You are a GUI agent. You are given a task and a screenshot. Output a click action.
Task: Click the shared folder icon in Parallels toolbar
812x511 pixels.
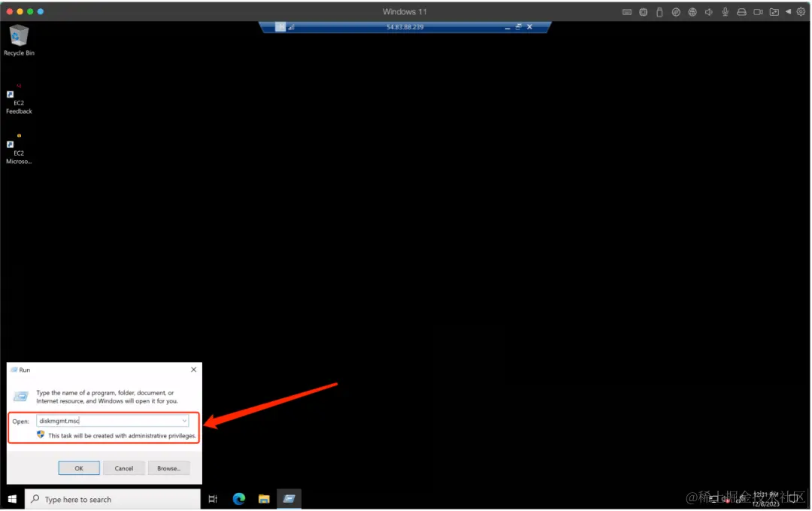774,12
